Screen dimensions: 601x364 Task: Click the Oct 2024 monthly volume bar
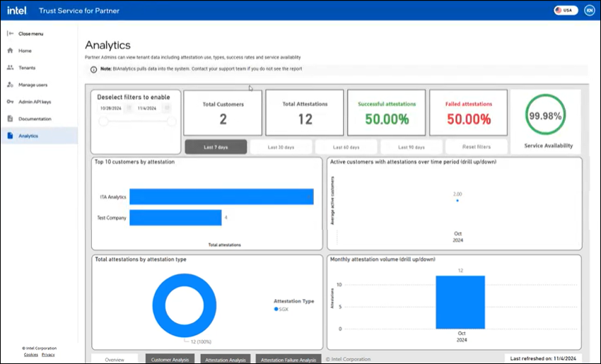pyautogui.click(x=460, y=303)
